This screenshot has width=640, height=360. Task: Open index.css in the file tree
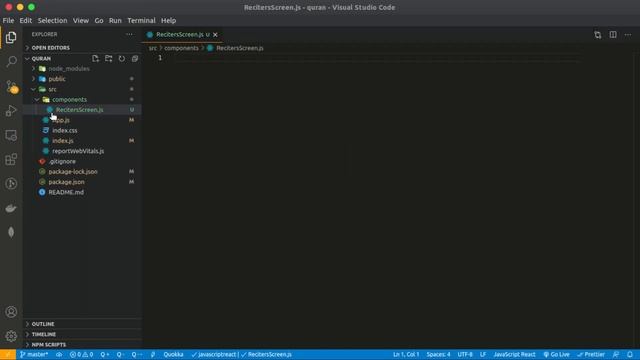click(x=64, y=130)
